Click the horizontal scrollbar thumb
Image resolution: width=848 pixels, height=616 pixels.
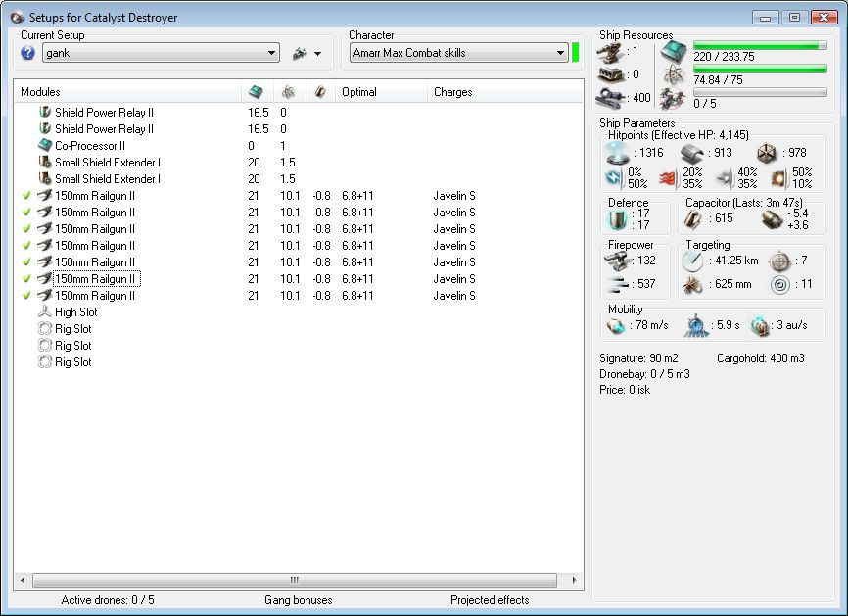click(x=294, y=580)
